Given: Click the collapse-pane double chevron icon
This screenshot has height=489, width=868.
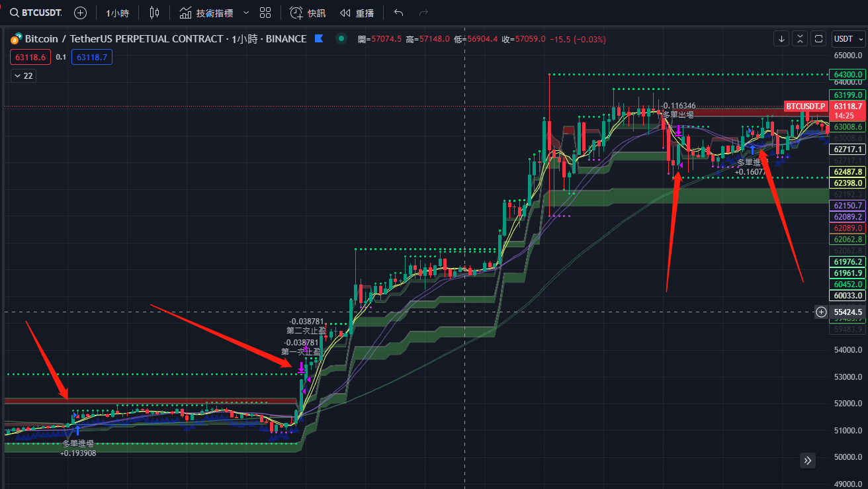Looking at the screenshot, I should coord(801,39).
